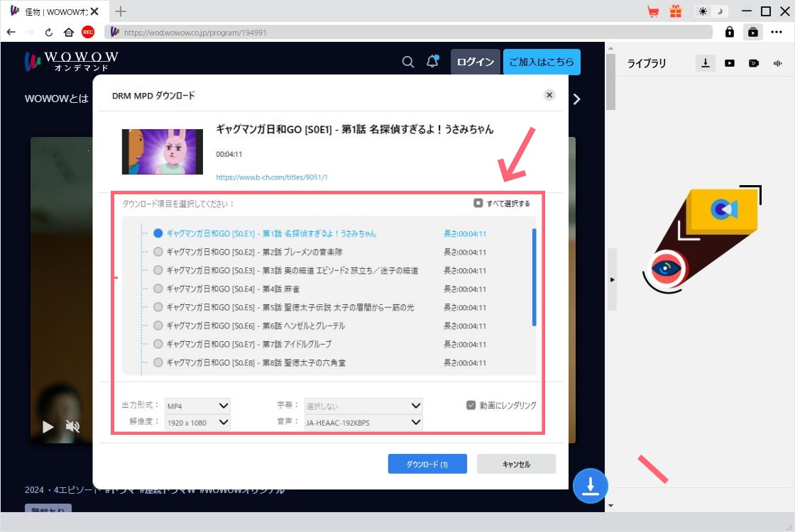Screen dimensions: 795x532
Task: Switch to the audio waveform library tab
Action: 778,63
